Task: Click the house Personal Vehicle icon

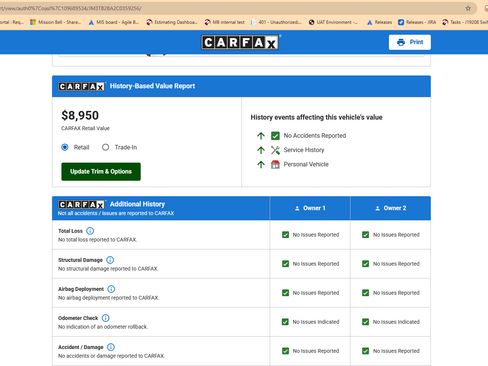Action: pos(275,164)
